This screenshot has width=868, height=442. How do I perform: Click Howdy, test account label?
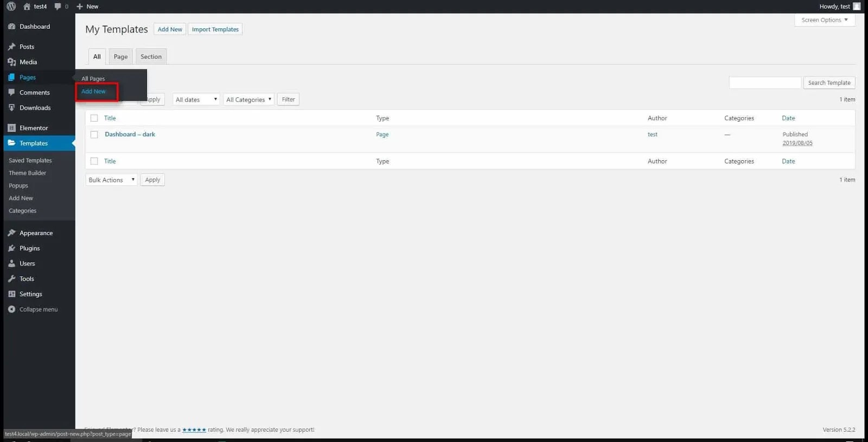tap(834, 7)
